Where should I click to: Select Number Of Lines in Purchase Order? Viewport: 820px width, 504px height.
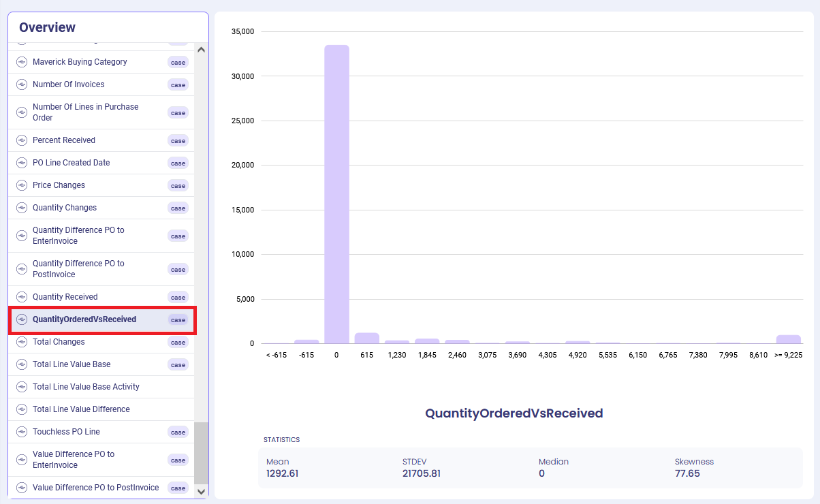pos(85,112)
